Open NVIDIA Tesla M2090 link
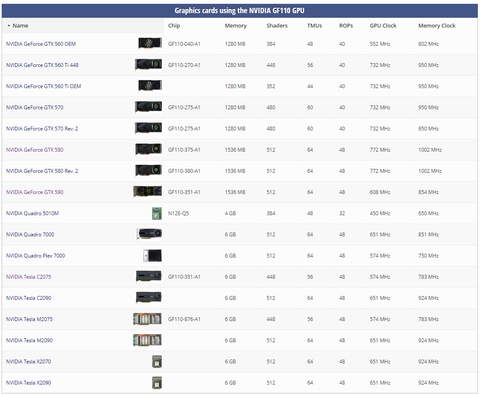This screenshot has width=480, height=396. (x=29, y=340)
